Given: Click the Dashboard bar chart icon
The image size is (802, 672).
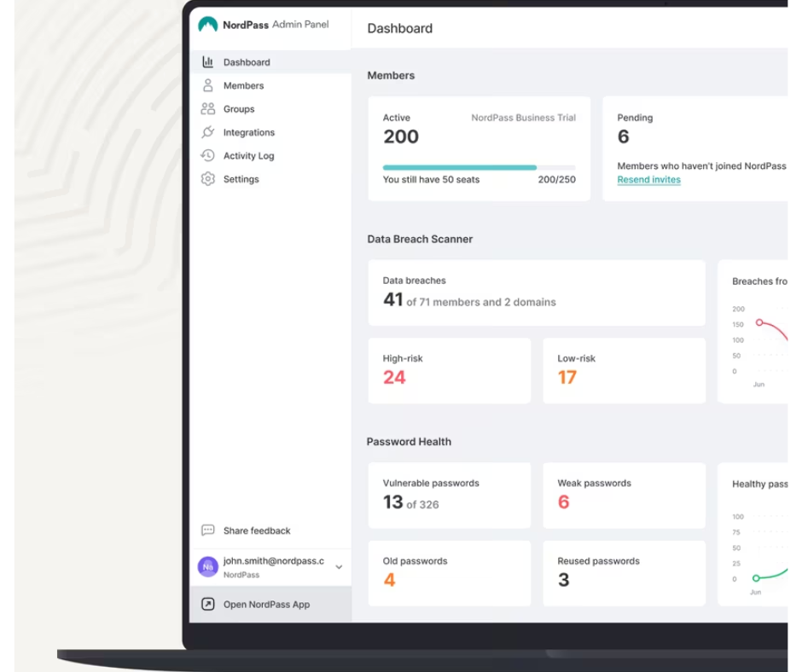Looking at the screenshot, I should 207,62.
